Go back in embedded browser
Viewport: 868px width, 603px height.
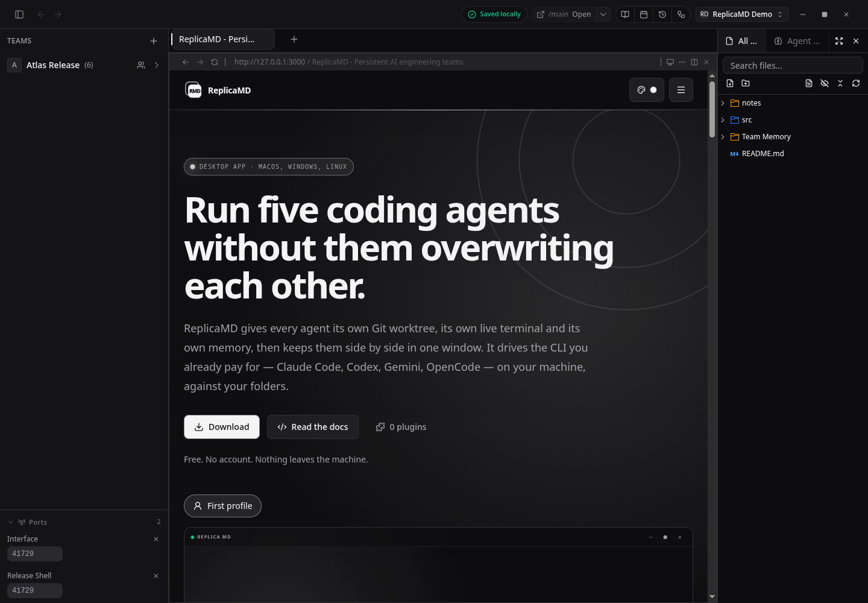click(186, 62)
